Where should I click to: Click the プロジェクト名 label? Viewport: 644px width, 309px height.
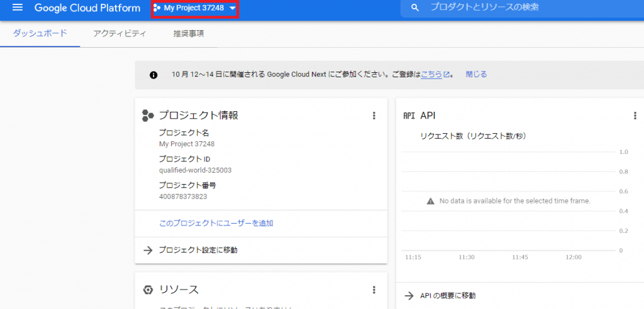click(183, 133)
